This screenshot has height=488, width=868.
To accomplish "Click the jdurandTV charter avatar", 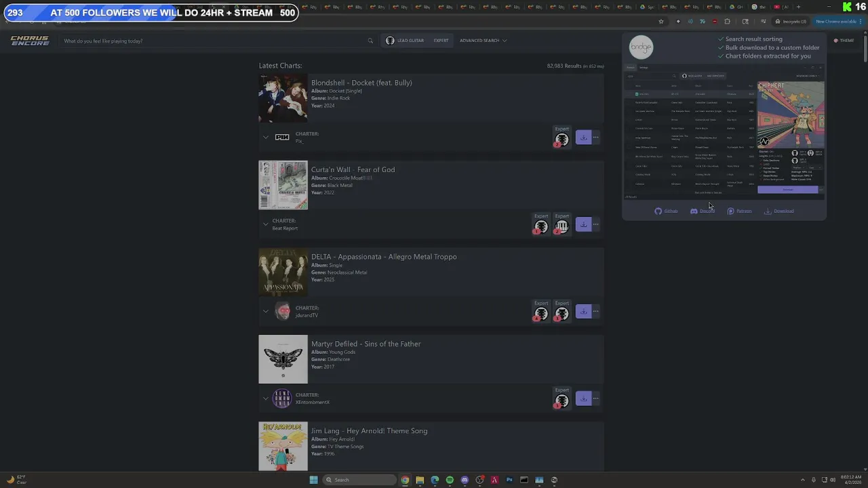I will pos(283,311).
